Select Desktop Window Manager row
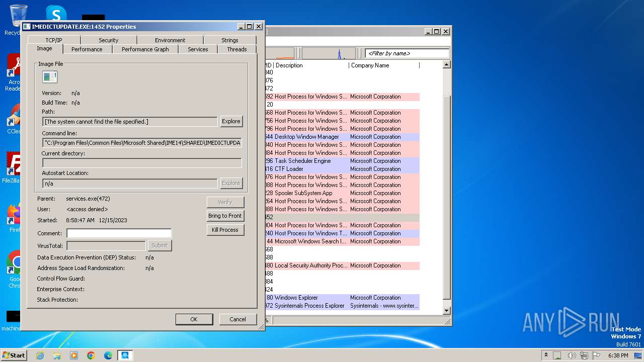644x362 pixels. point(342,137)
